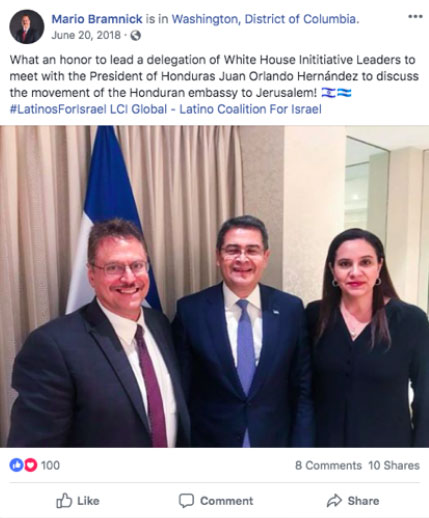Click the public globe privacy icon
Image resolution: width=429 pixels, height=518 pixels.
(x=135, y=35)
